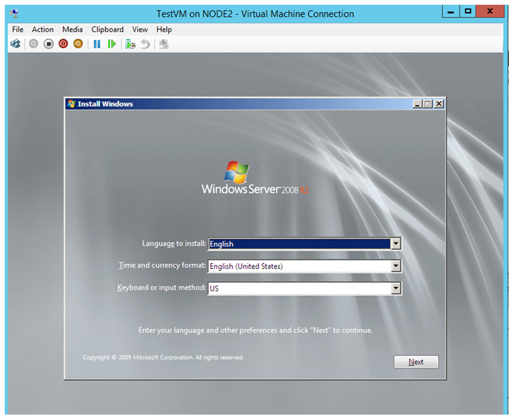Close the Install Windows dialog

439,104
